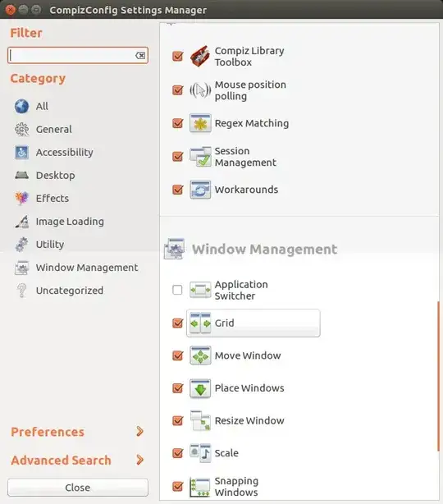Click the globe icon for All category

(21, 107)
